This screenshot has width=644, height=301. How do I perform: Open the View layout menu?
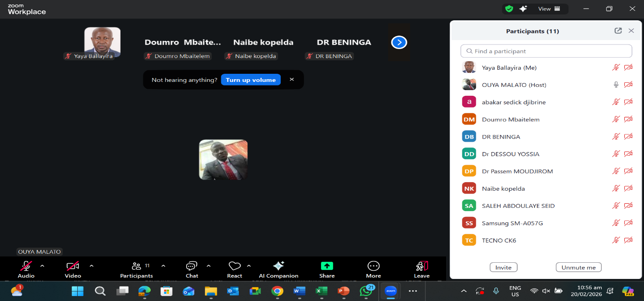tap(549, 9)
